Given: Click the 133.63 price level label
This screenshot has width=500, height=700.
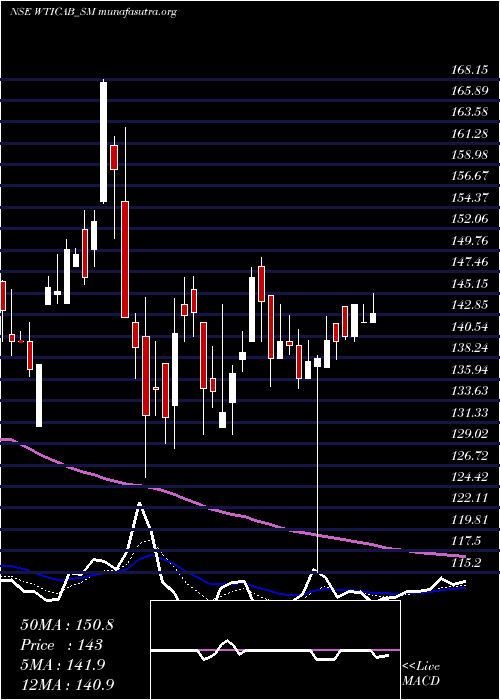Looking at the screenshot, I should pyautogui.click(x=469, y=391).
